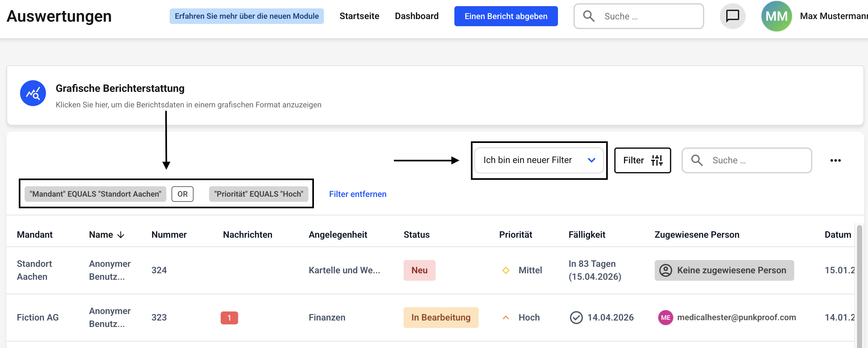Click the Hoch priority arrow icon
Screen dimensions: 868x348
[506, 317]
